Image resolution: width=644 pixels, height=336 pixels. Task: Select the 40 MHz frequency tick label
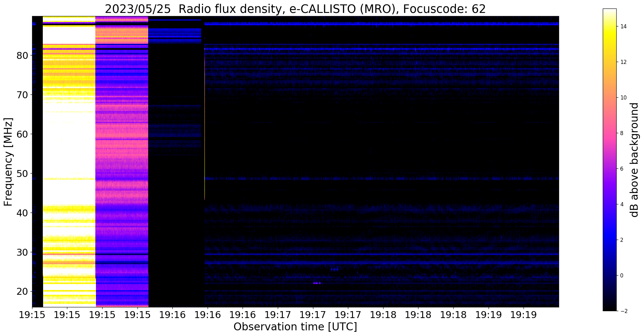tap(22, 213)
